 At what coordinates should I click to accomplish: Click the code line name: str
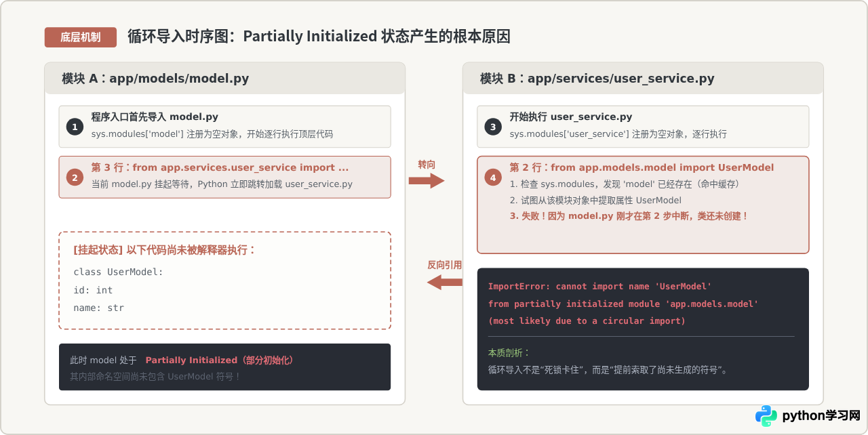tap(98, 308)
